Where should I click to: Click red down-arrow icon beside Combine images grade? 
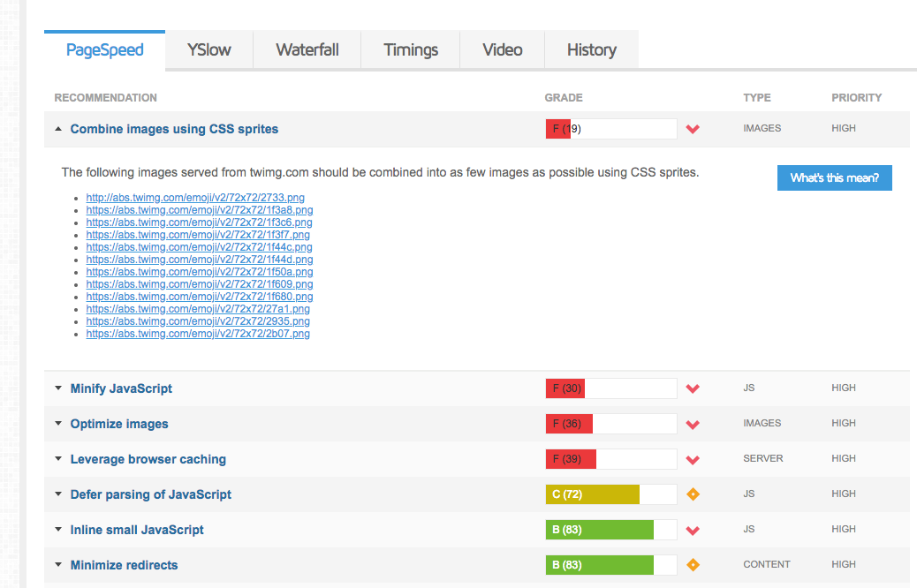click(693, 129)
